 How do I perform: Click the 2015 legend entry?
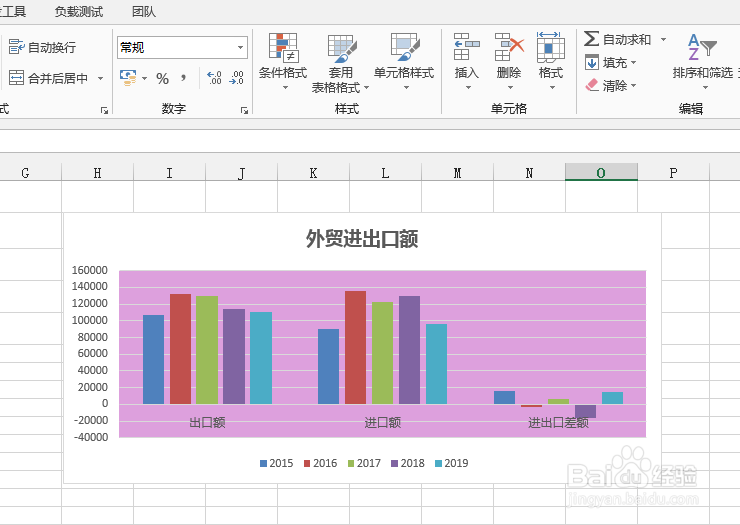coord(277,463)
